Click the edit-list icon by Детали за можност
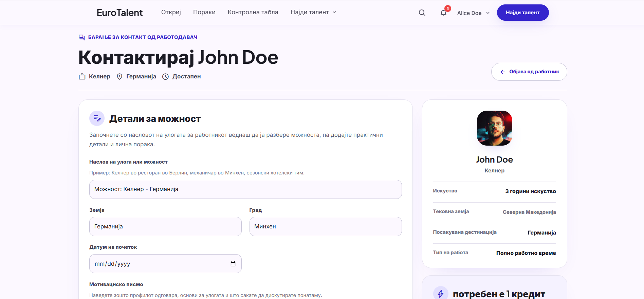Screen dimensions: 644x299 tap(97, 118)
